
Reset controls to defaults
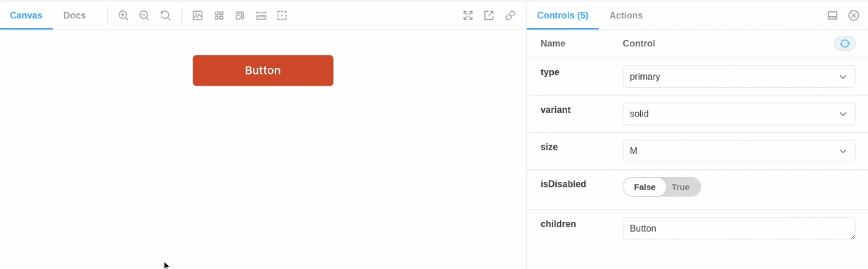coord(845,44)
